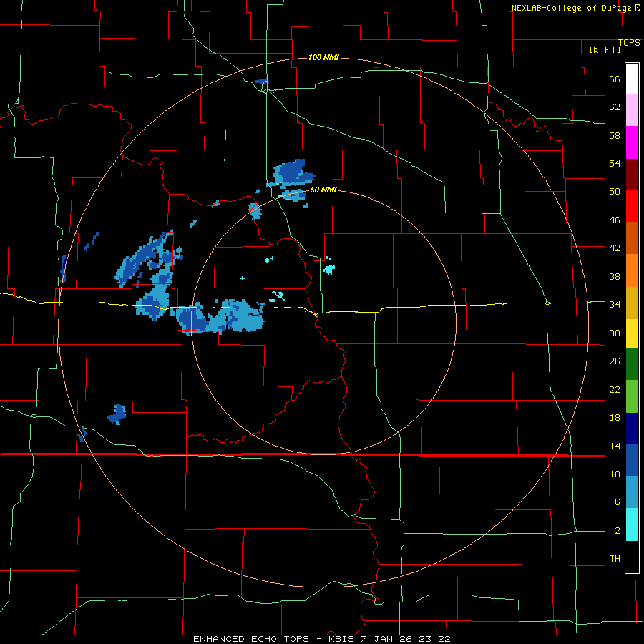Click the gold 38 kft legend swatch
Image resolution: width=644 pixels, height=644 pixels.
point(632,303)
